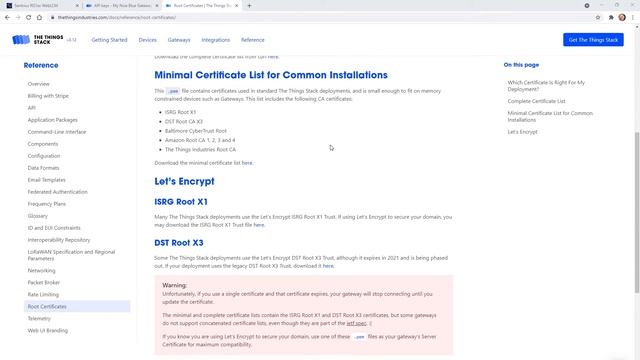This screenshot has width=640, height=360.
Task: Close the API keys tab
Action: click(157, 6)
